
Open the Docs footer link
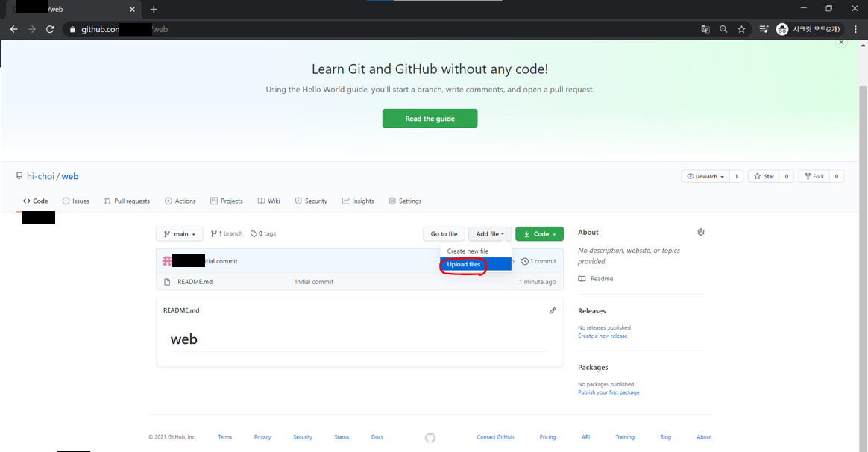(x=377, y=437)
